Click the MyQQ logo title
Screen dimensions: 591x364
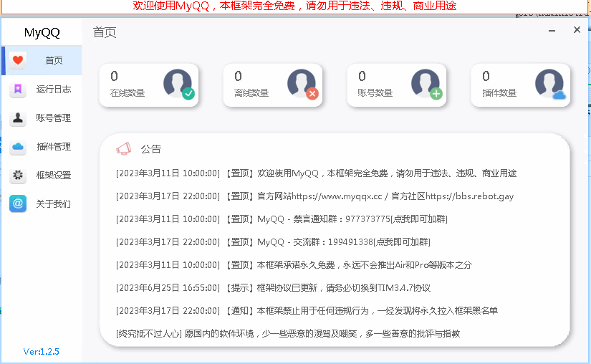(42, 32)
